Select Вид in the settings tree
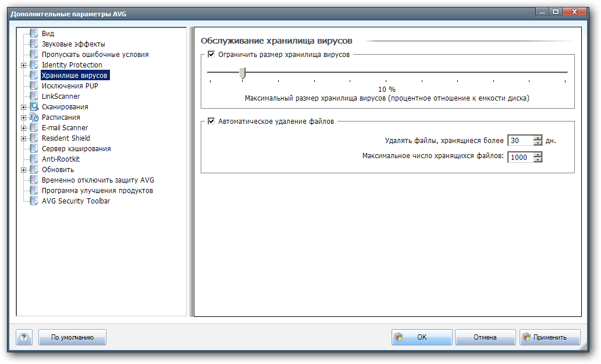 48,33
